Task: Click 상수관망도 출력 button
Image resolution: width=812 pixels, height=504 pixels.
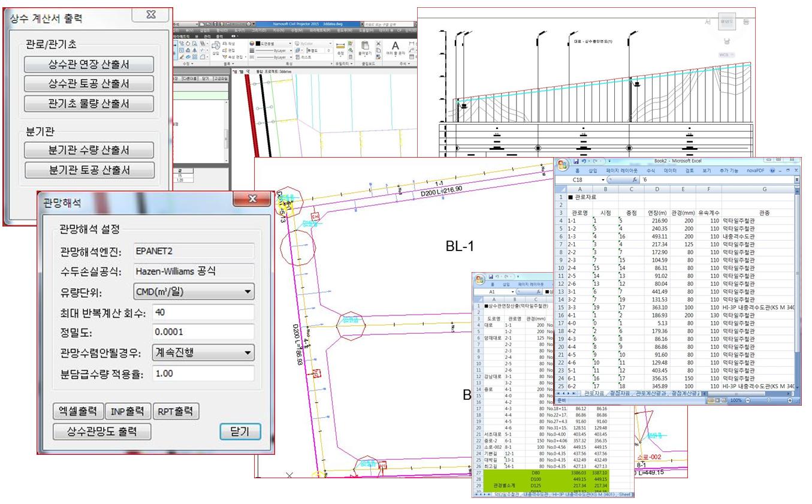Action: [x=101, y=431]
